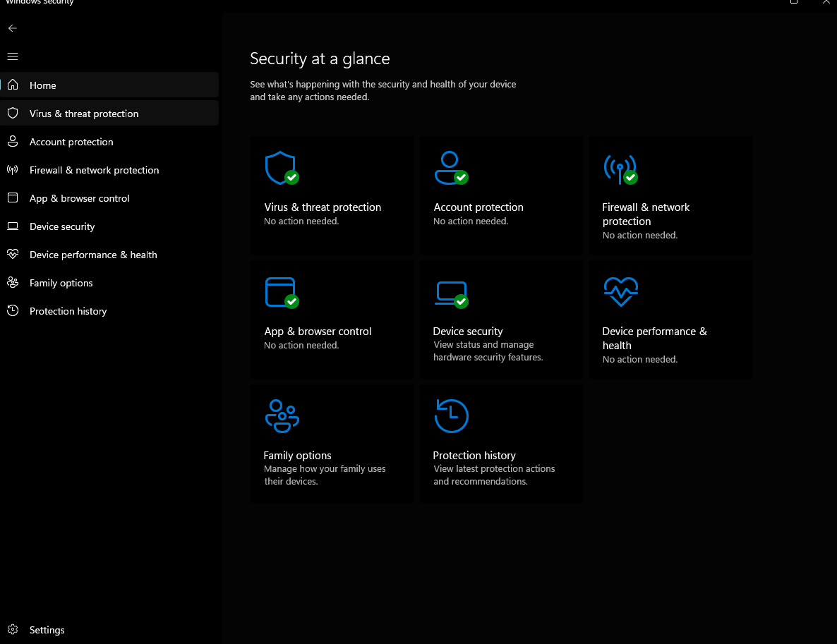The image size is (837, 644).
Task: Open Family options from sidebar
Action: 109,283
